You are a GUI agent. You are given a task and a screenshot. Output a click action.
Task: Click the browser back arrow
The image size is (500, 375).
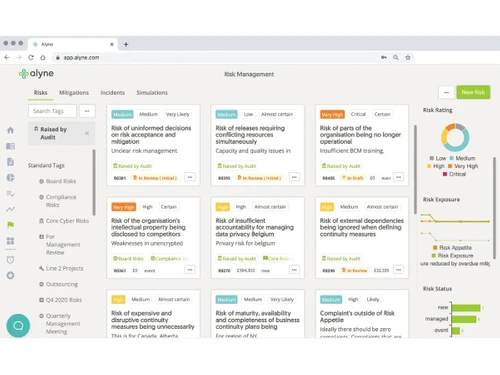tap(7, 57)
